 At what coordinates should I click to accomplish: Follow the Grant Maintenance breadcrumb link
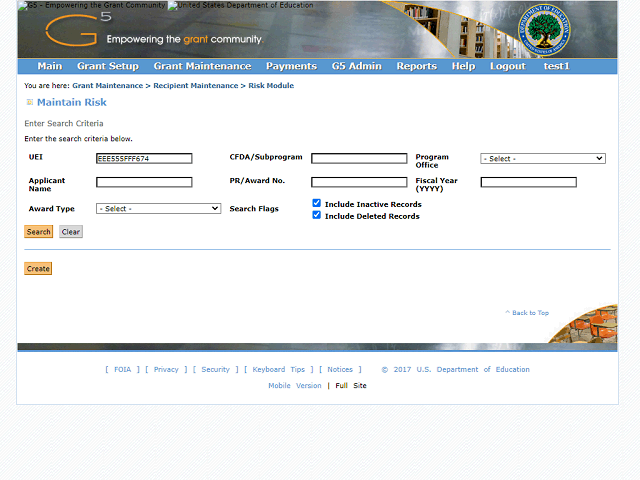pos(108,86)
